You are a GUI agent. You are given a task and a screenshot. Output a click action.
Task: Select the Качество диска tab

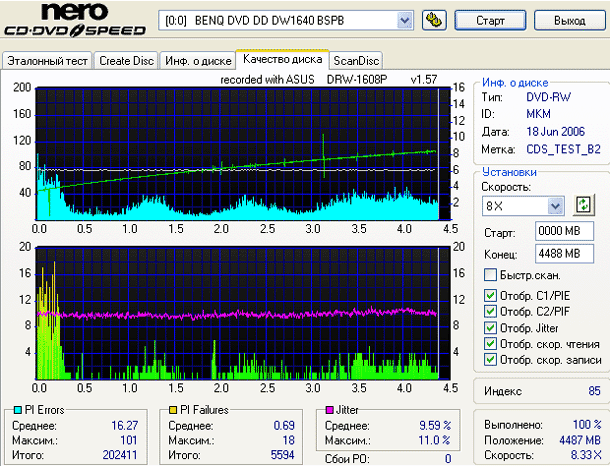(x=282, y=59)
